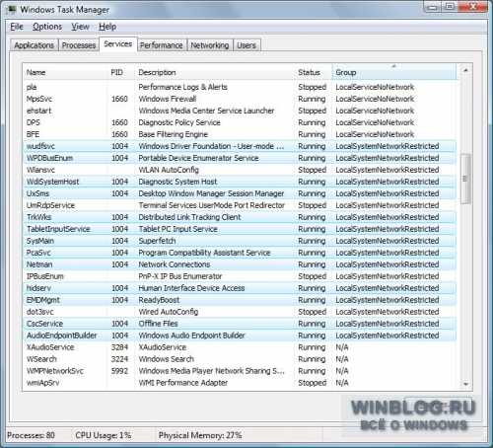Sort by the PID column header

121,72
